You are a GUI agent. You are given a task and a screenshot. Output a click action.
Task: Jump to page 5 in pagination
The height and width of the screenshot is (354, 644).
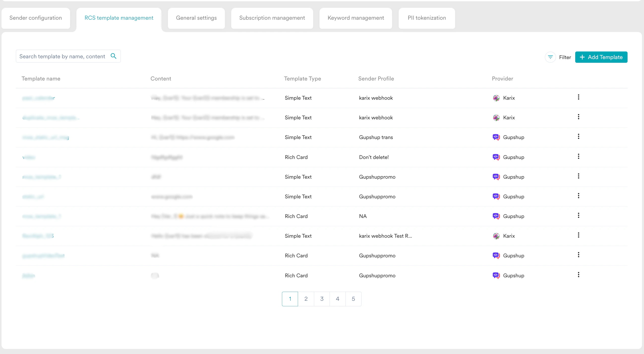pos(353,299)
